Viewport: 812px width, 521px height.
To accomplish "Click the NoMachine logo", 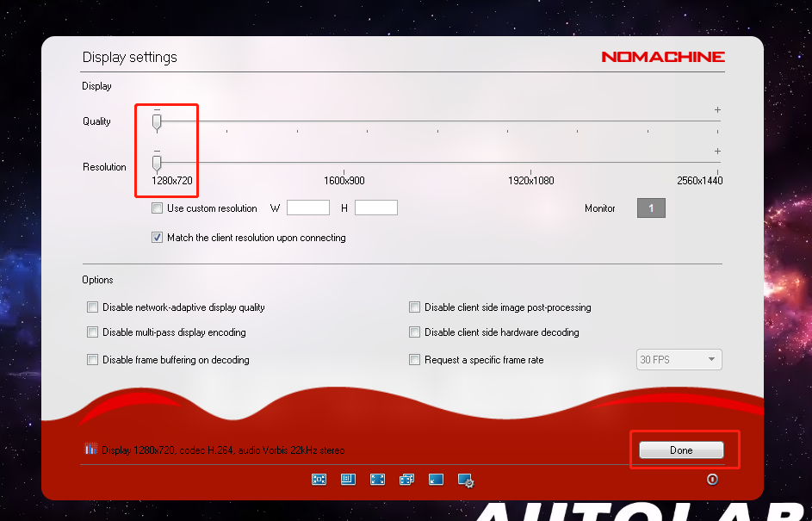I will 662,57.
